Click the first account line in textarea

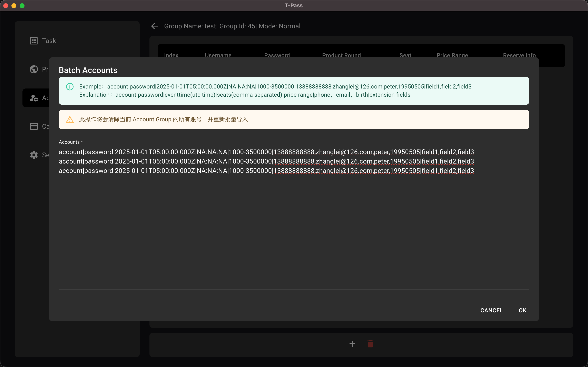[266, 152]
